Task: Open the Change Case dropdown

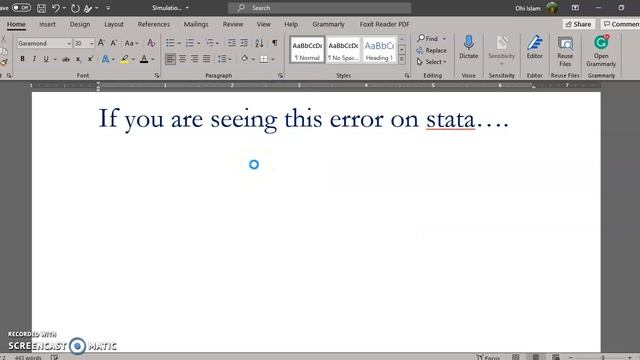Action: point(131,43)
